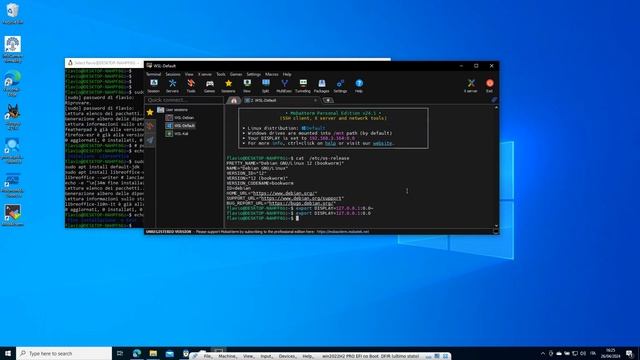This screenshot has width=640, height=360.
Task: Click the taskbar search box
Action: coord(64,353)
